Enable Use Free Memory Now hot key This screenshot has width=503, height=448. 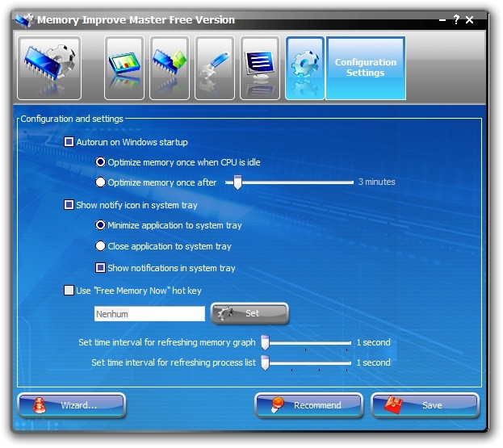click(69, 291)
